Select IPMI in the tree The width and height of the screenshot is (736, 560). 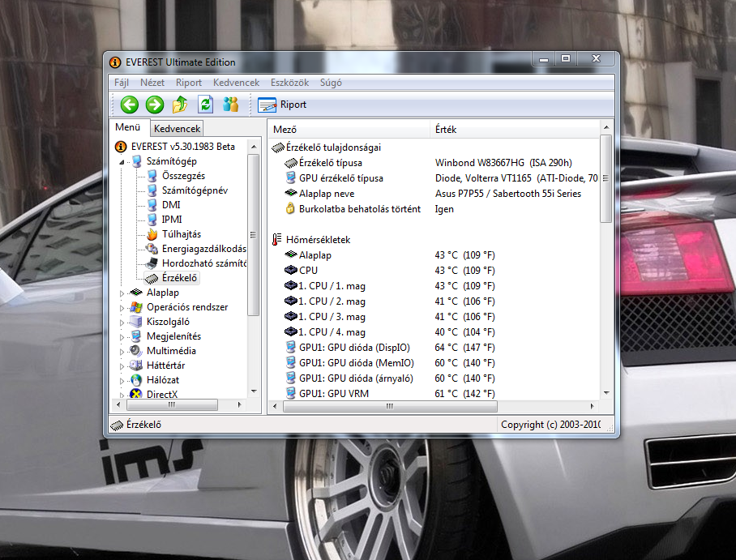pyautogui.click(x=172, y=219)
